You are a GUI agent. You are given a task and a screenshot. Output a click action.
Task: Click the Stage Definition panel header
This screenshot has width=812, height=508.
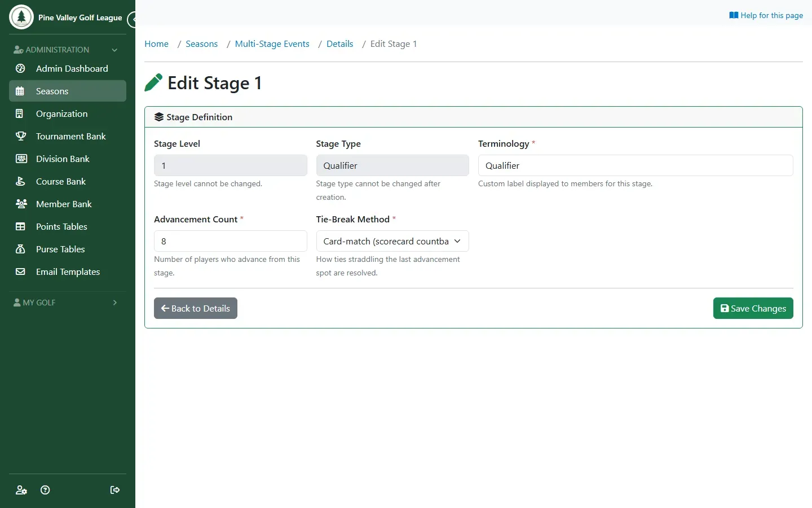(x=474, y=117)
